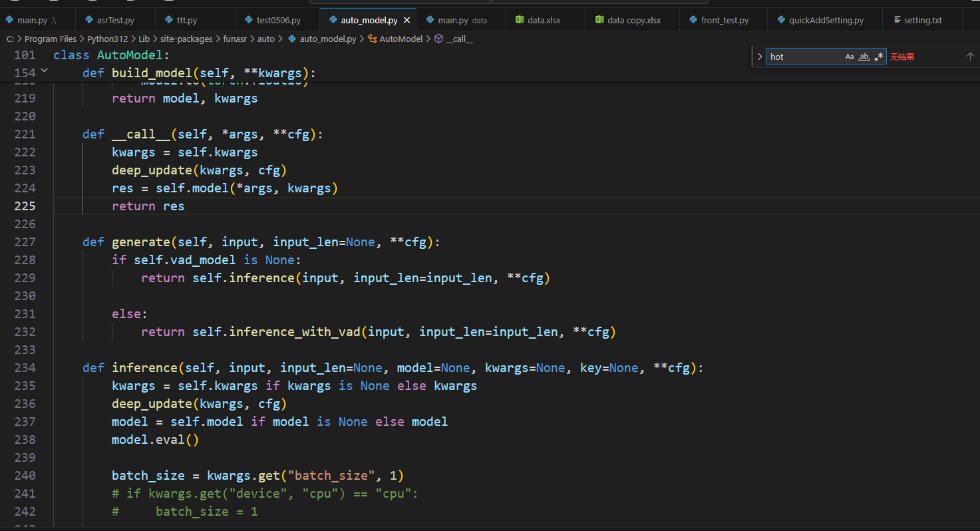Click the Python icon on quickAddSetting.py tab

[x=781, y=20]
